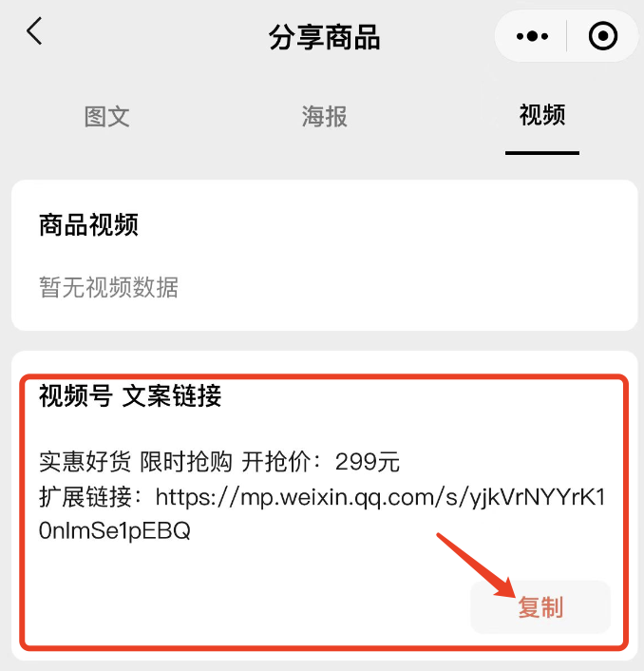Screen dimensions: 644x671
Task: Switch to the 图文 tab
Action: click(107, 116)
